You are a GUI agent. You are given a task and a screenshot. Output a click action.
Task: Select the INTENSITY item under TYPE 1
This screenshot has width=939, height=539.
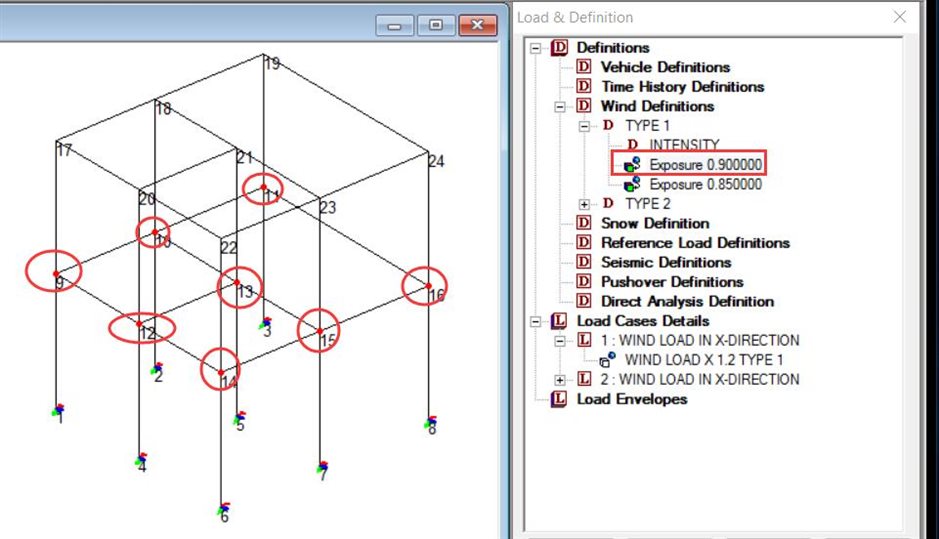coord(683,145)
